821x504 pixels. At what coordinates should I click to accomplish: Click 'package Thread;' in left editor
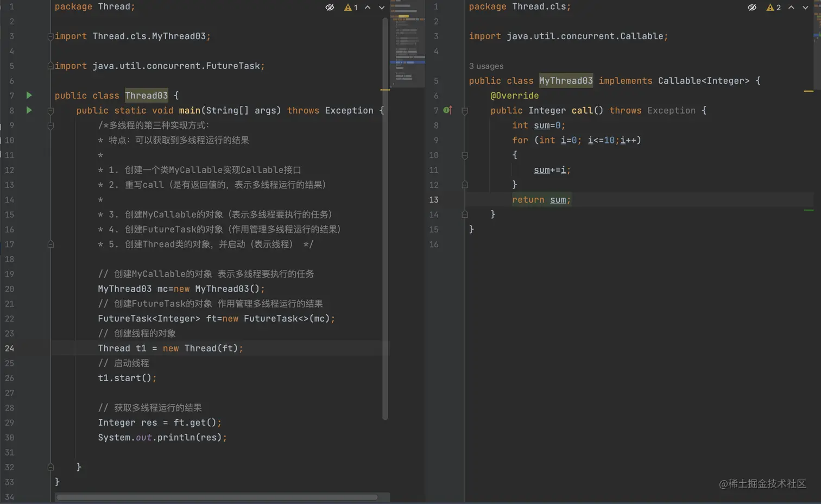94,7
